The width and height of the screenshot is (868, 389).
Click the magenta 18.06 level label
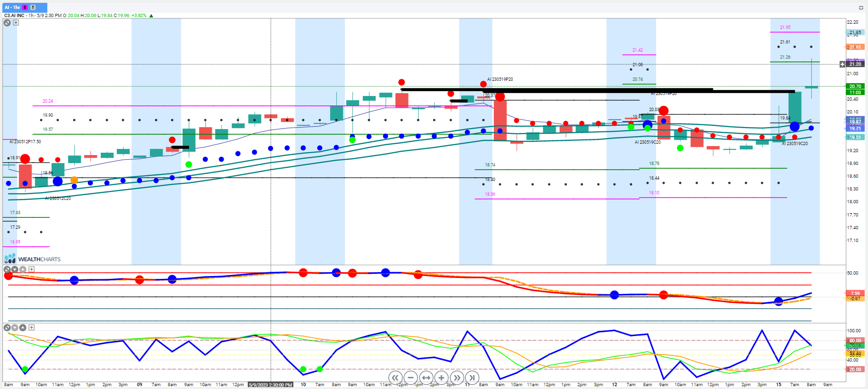click(x=490, y=194)
